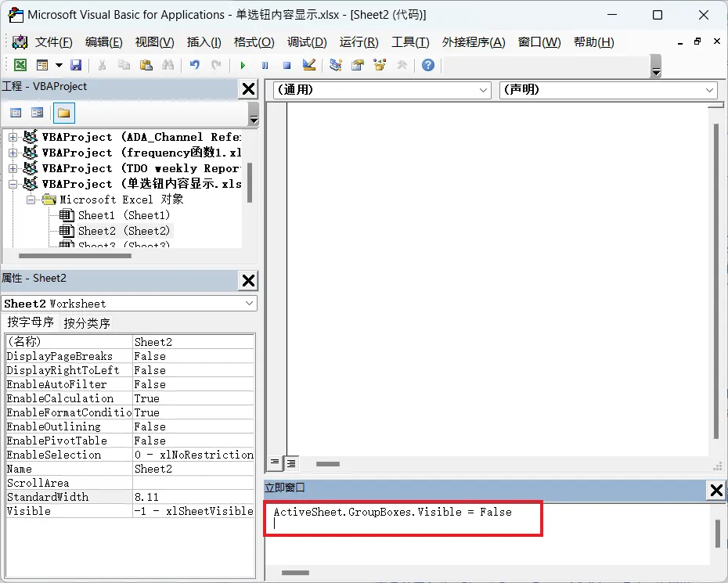The height and width of the screenshot is (583, 728).
Task: Click the StandardWidth value 8.11
Action: [x=193, y=497]
